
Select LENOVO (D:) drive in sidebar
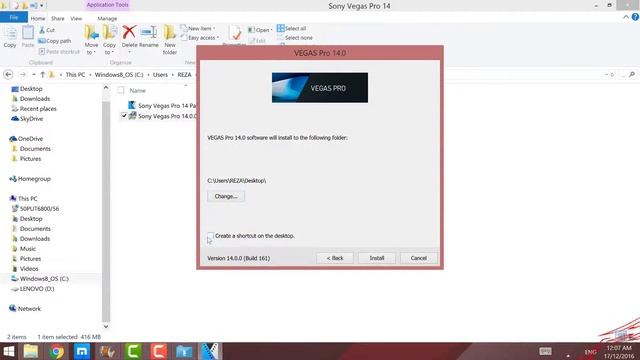33,289
